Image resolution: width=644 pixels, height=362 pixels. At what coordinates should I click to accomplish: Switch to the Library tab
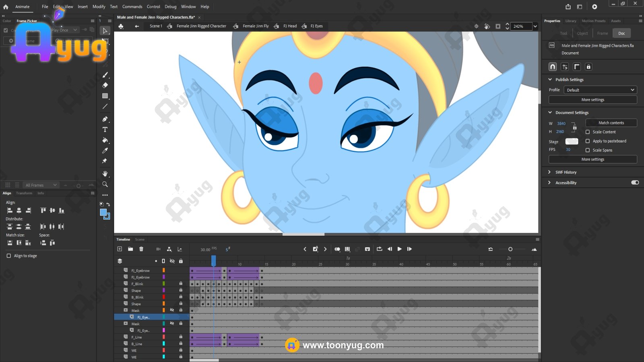coord(571,21)
